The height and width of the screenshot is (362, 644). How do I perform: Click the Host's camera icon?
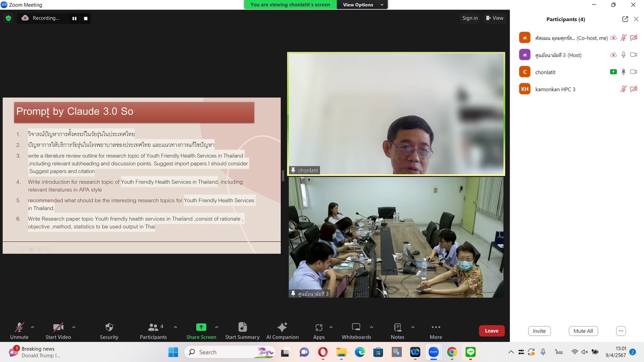[633, 55]
